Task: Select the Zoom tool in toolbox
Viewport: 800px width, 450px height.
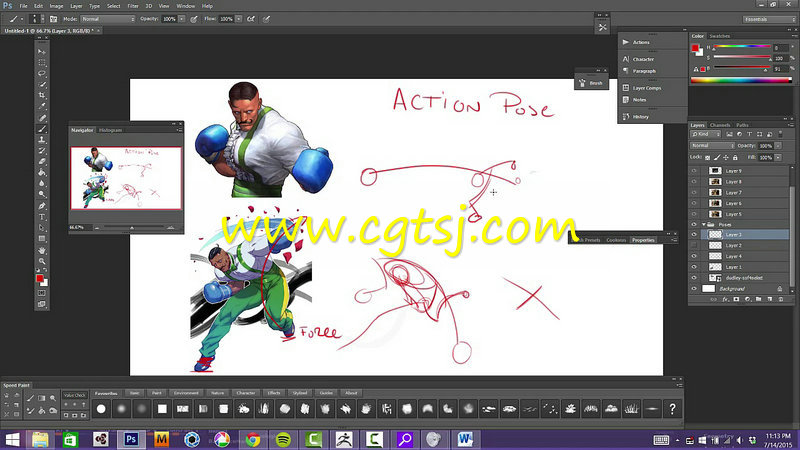Action: coord(42,261)
